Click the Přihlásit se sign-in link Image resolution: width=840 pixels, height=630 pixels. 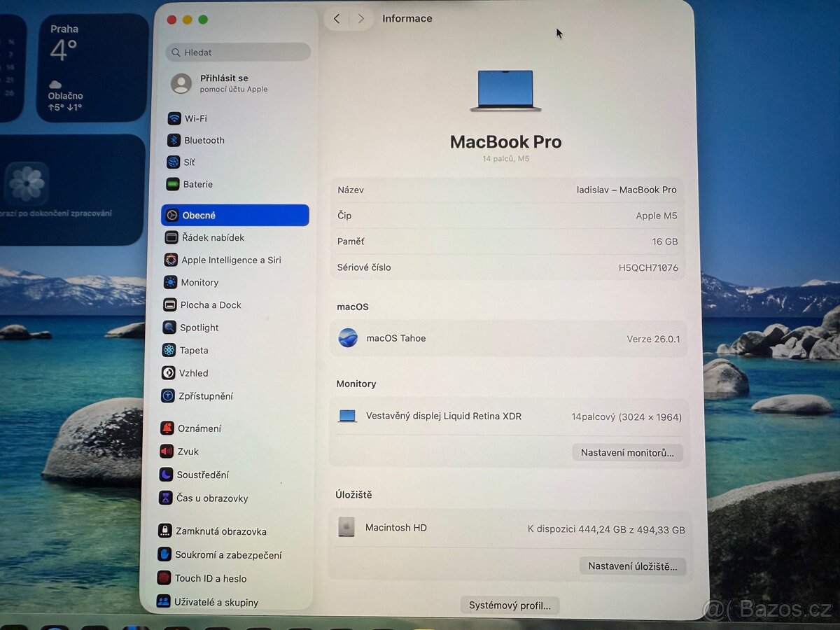click(x=225, y=78)
